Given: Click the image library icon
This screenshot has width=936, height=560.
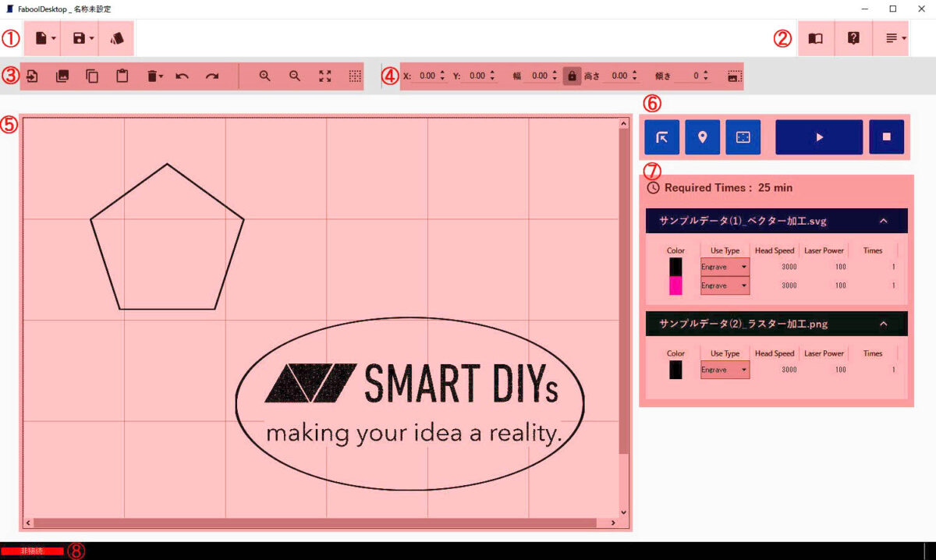Looking at the screenshot, I should [62, 76].
